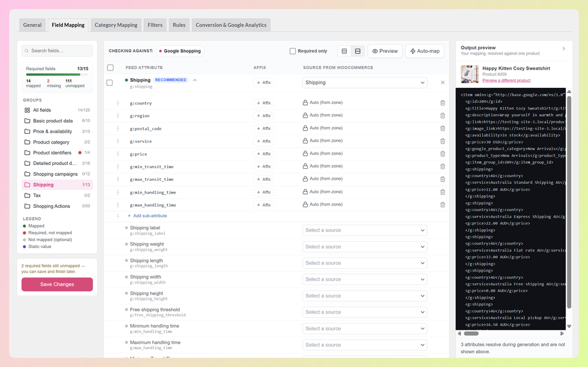
Task: Open source dropdown for Shipping height
Action: [365, 296]
